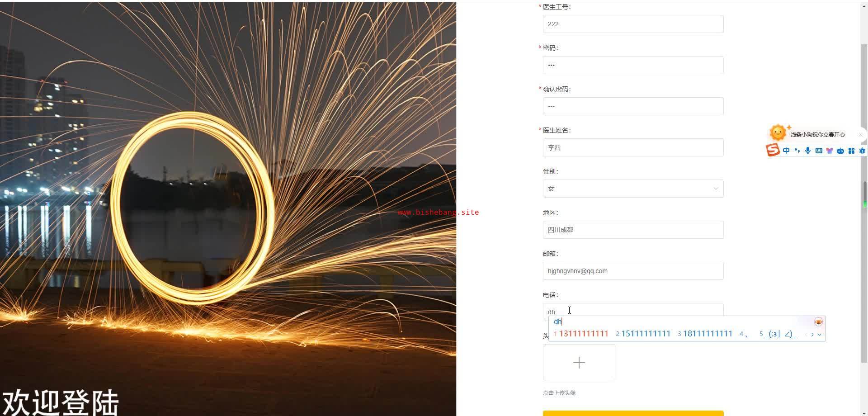Open the 性别 gender dropdown

(633, 189)
